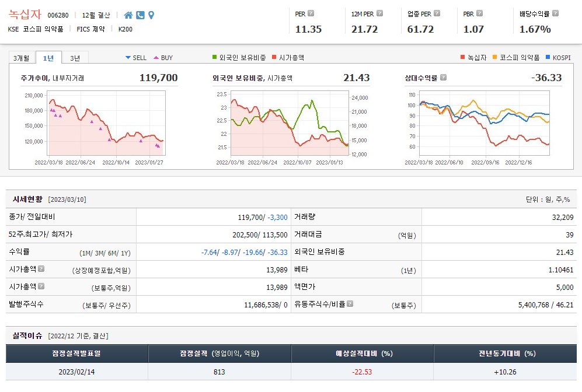Select the 1년 period tab

[48, 58]
